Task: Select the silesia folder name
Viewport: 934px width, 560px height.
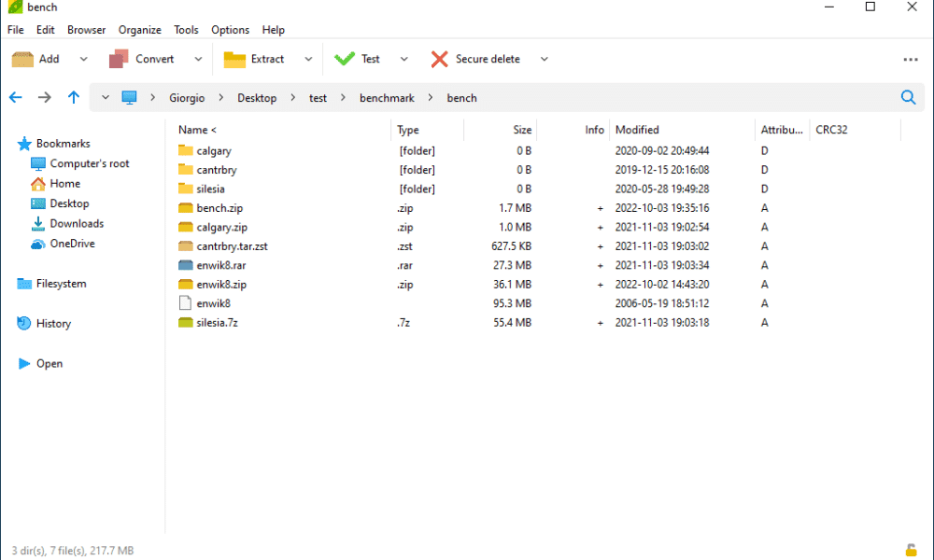Action: [210, 189]
